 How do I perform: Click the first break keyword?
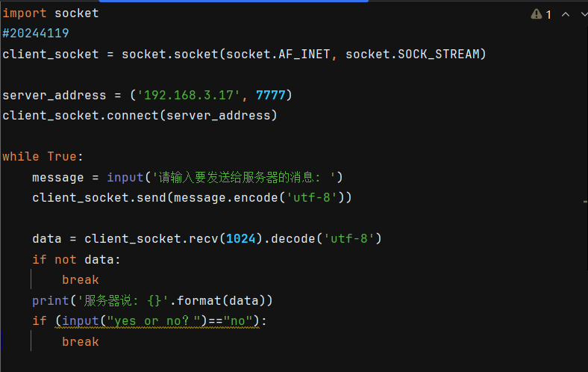(x=81, y=279)
